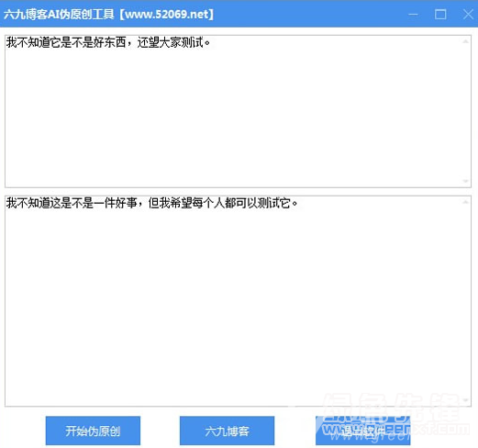
Task: Click the sentence 我不知道它是不是好东西 in the source box
Action: (66, 42)
